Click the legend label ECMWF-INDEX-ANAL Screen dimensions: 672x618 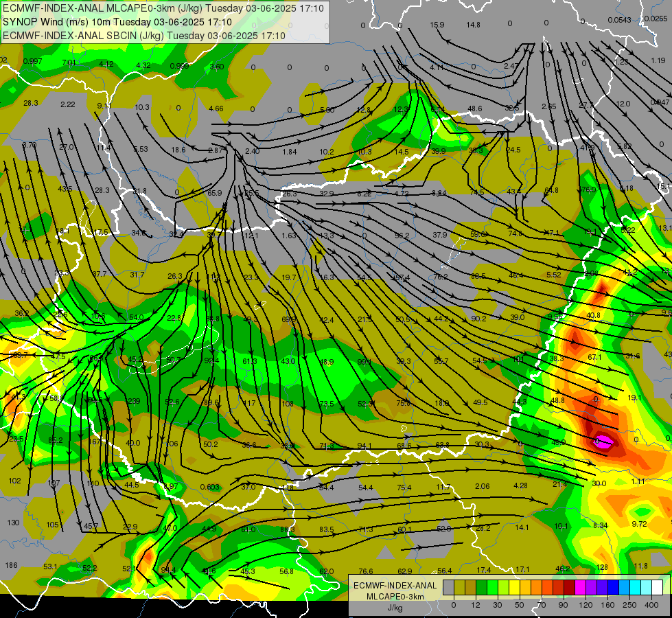pos(395,586)
